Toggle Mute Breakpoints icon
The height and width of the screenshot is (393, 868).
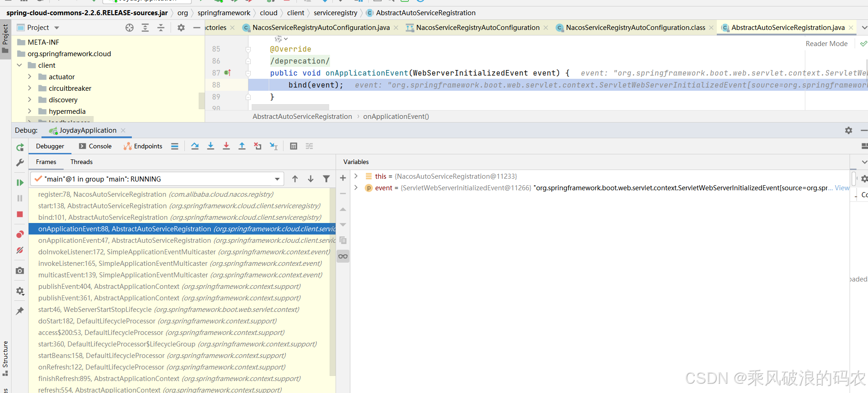coord(20,250)
